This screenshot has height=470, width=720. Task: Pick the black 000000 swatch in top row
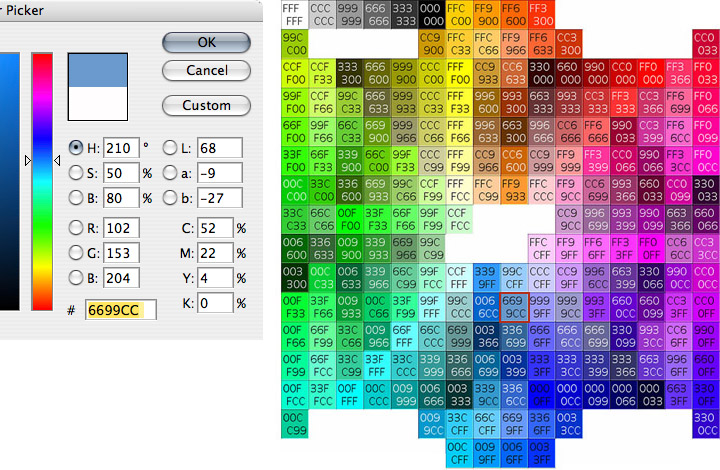429,14
